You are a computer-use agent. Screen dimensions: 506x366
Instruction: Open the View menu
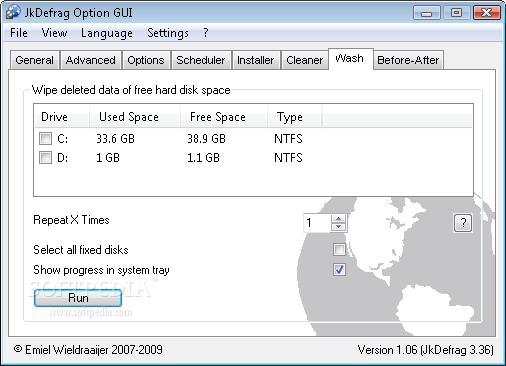[54, 33]
